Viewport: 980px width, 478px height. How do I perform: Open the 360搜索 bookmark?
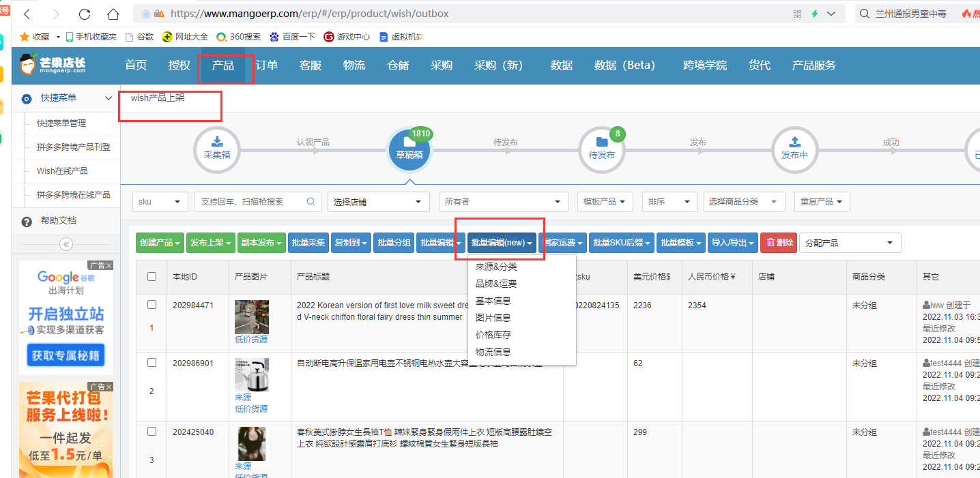coord(238,37)
